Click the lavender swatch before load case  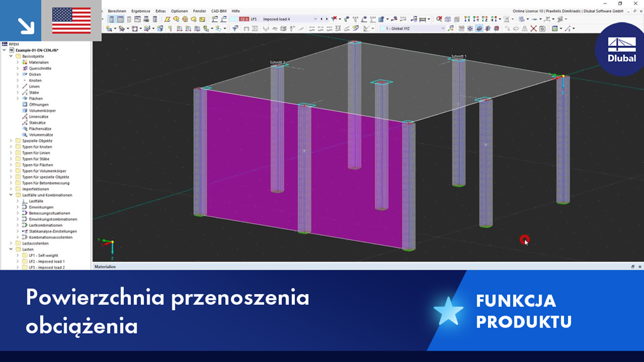[x=234, y=19]
